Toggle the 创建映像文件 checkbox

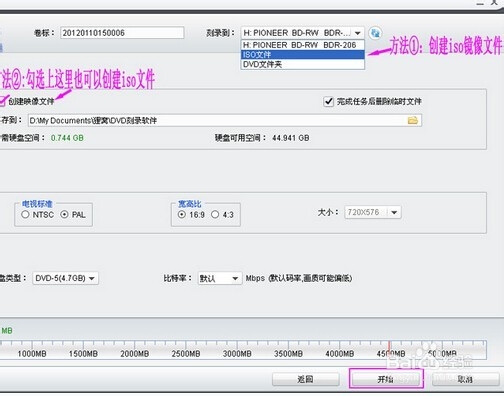pos(2,101)
